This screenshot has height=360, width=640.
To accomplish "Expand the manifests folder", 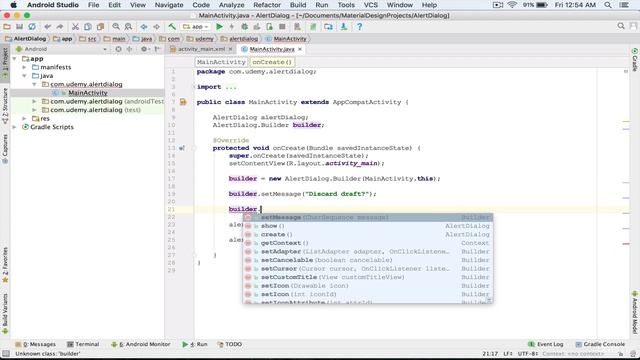I will (24, 67).
